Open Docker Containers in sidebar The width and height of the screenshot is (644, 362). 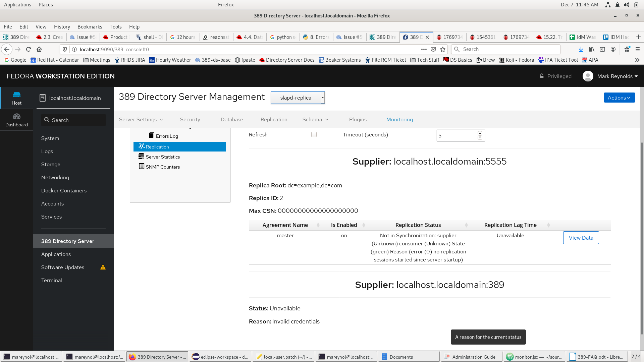[x=64, y=190]
